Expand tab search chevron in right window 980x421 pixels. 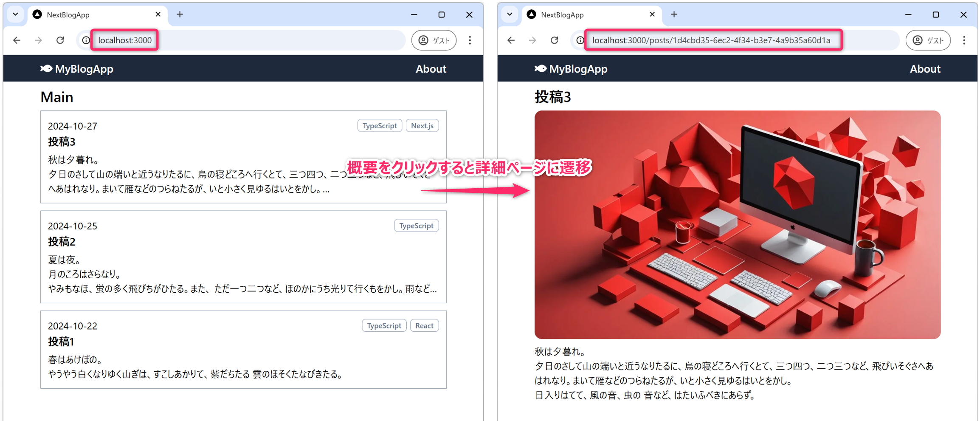(510, 14)
